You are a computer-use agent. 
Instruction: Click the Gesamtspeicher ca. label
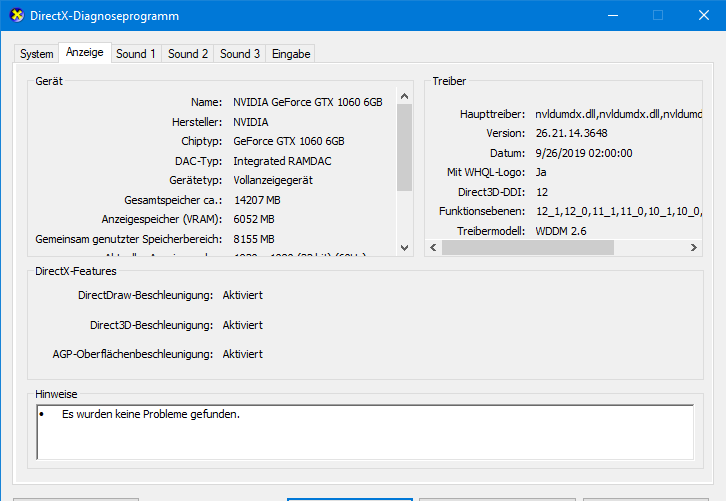173,200
